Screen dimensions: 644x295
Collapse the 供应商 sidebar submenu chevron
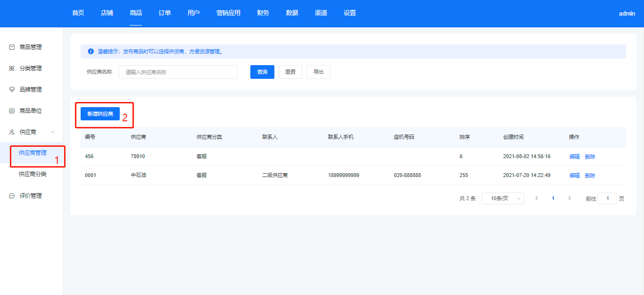[x=53, y=132]
